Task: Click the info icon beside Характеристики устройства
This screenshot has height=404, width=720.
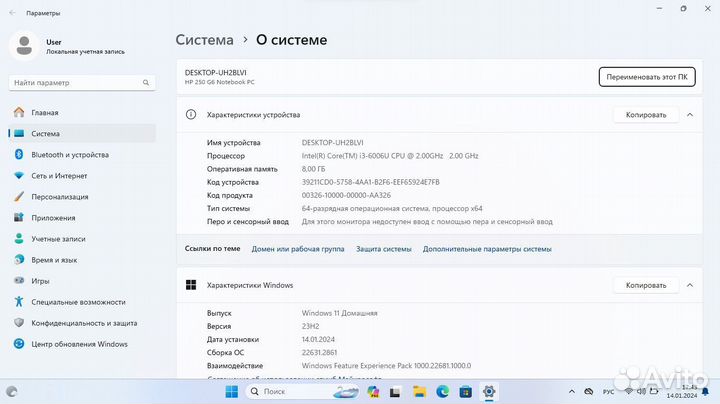Action: tap(191, 115)
